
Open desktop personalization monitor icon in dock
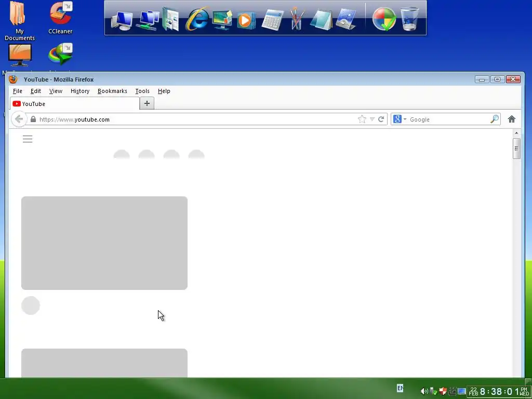pos(222,20)
